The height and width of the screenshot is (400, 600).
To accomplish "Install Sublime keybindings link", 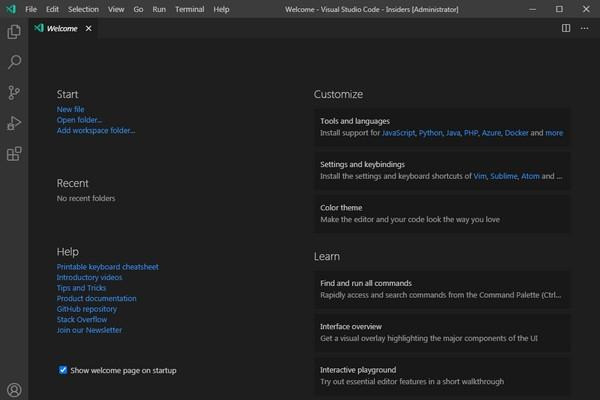I will (x=504, y=176).
